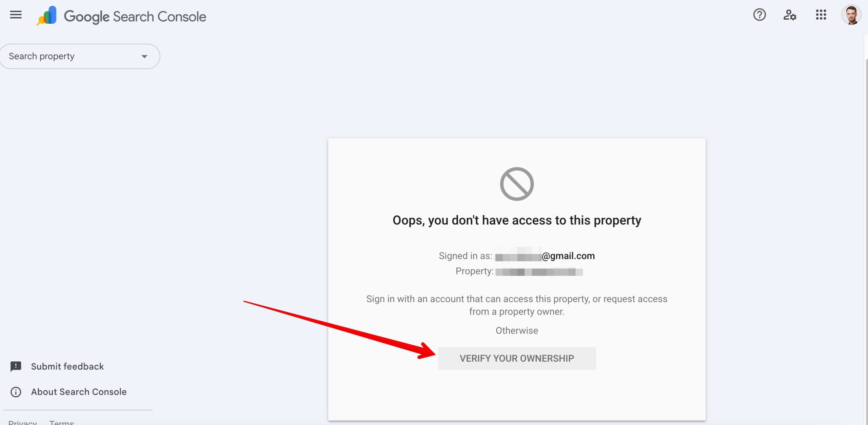Click the blocked circle icon in the card
The width and height of the screenshot is (868, 425).
[517, 184]
